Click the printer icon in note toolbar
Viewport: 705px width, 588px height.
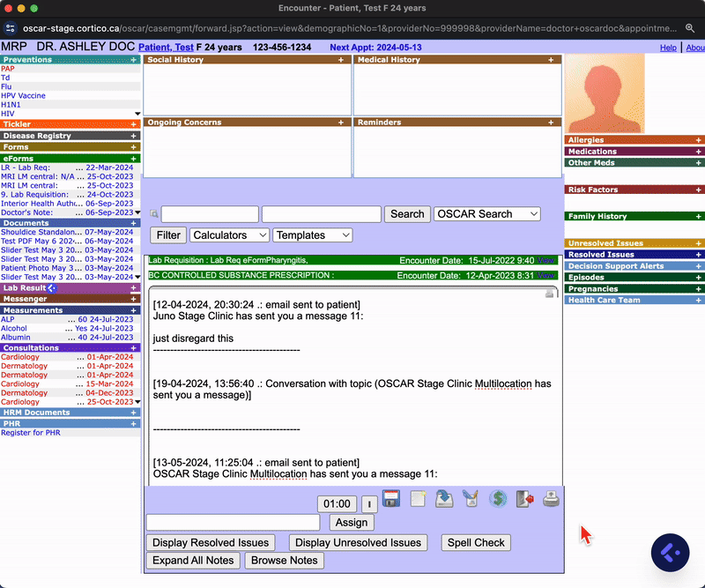tap(551, 499)
